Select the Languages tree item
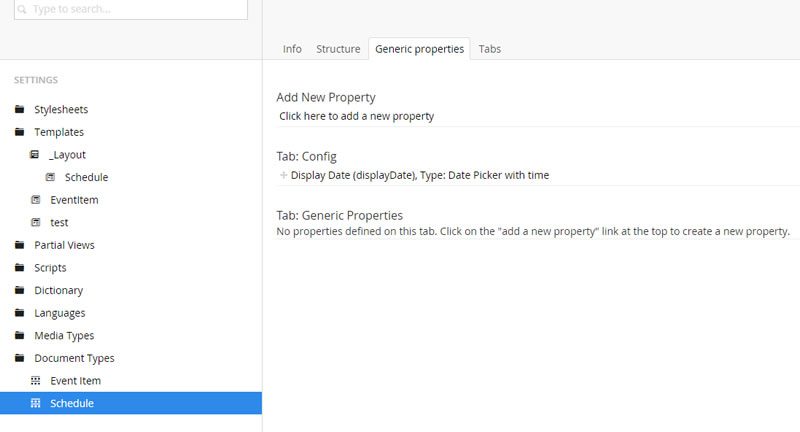 [60, 313]
